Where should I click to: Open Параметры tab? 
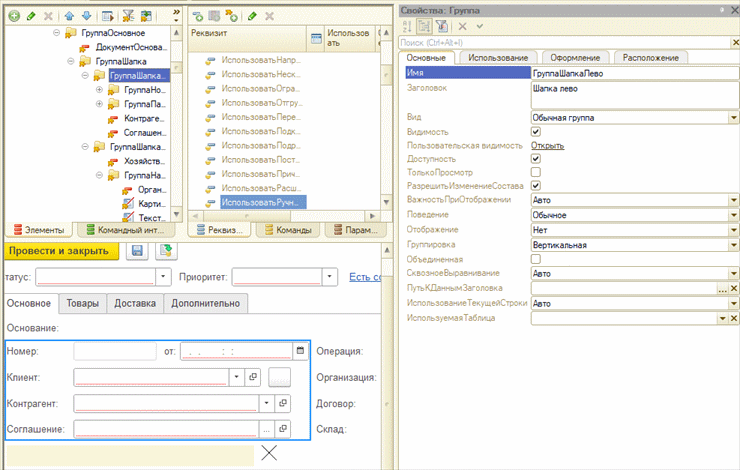[355, 230]
